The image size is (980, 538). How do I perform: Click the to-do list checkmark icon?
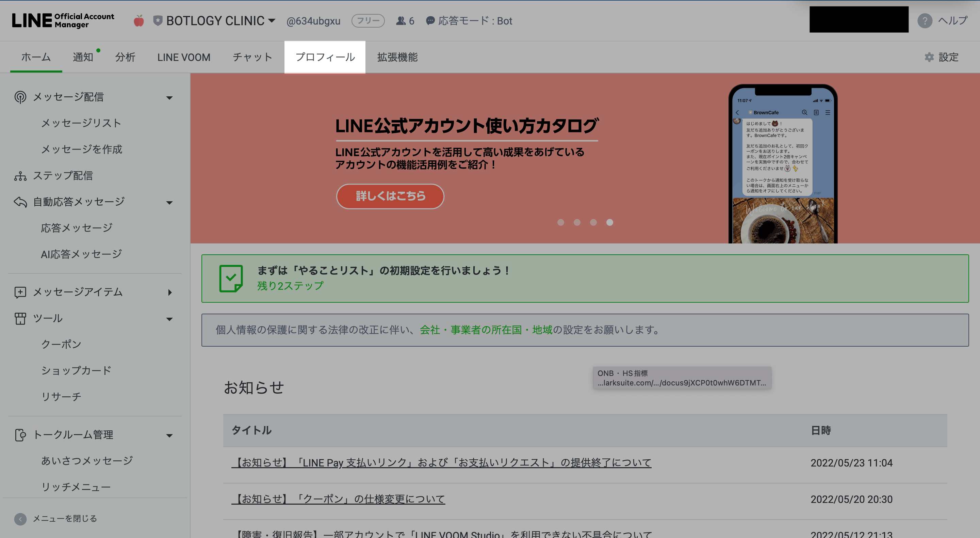click(x=231, y=278)
